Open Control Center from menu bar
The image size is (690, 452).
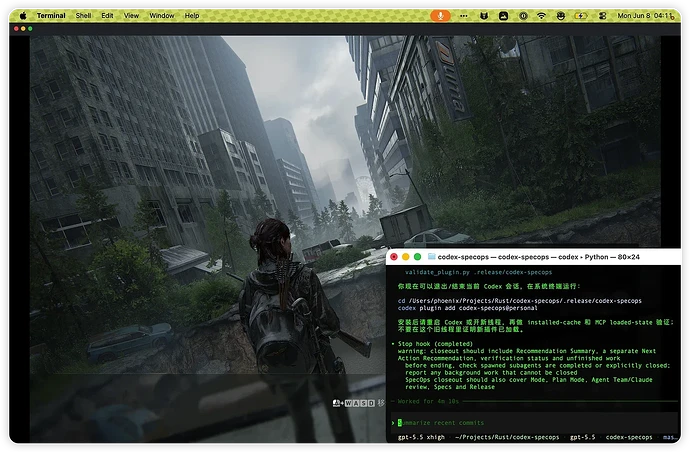click(x=602, y=15)
